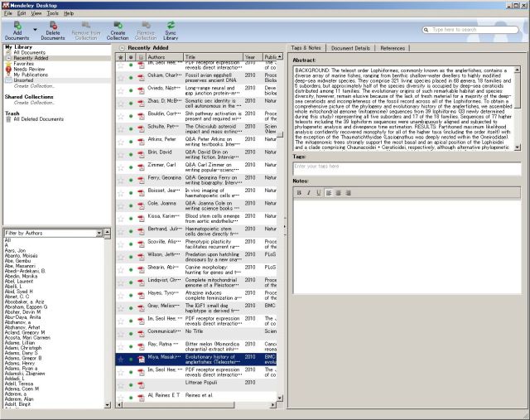Toggle favorite star for Oskam row
Screen dimensions: 530x420
pyautogui.click(x=120, y=78)
